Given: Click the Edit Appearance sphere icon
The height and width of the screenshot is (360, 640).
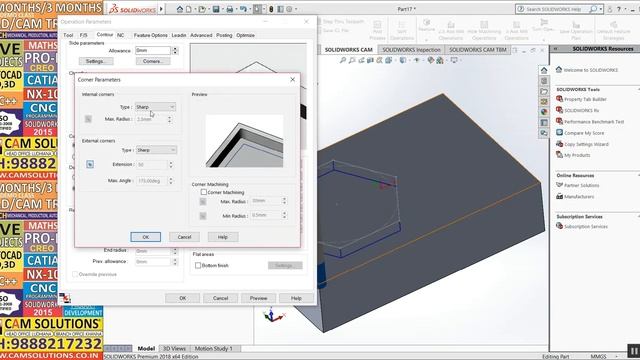Looking at the screenshot, I should click(x=431, y=60).
